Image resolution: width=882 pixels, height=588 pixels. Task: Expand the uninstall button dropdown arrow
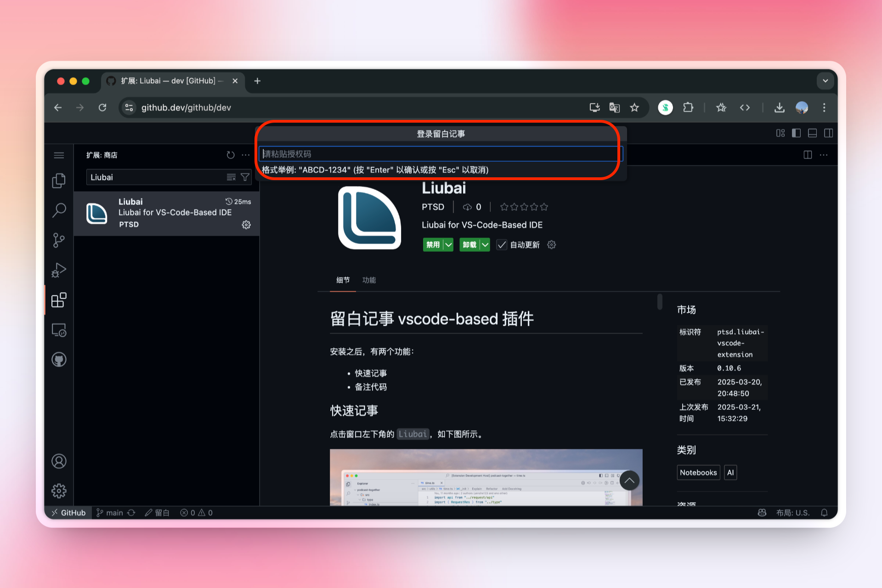485,245
